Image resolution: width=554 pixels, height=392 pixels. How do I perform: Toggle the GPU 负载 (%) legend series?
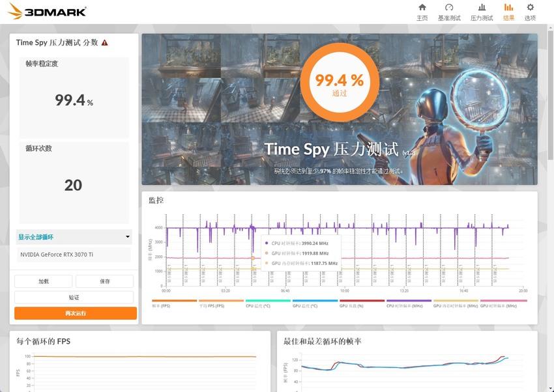(362, 304)
